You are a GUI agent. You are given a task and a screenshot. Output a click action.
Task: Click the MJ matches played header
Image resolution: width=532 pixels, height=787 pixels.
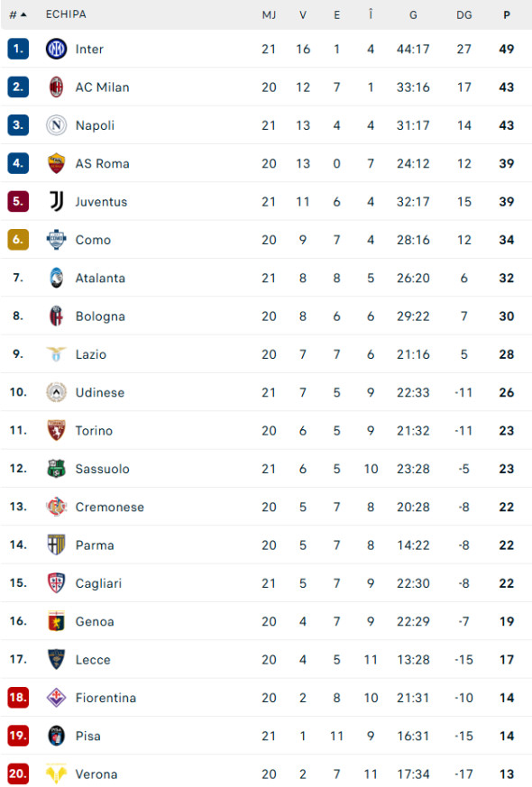[x=268, y=14]
